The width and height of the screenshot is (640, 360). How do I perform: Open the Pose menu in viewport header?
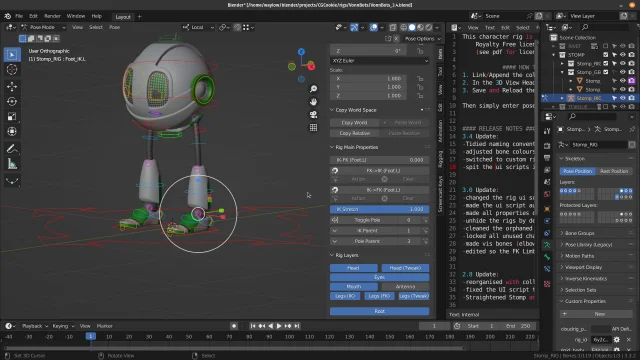pos(114,27)
